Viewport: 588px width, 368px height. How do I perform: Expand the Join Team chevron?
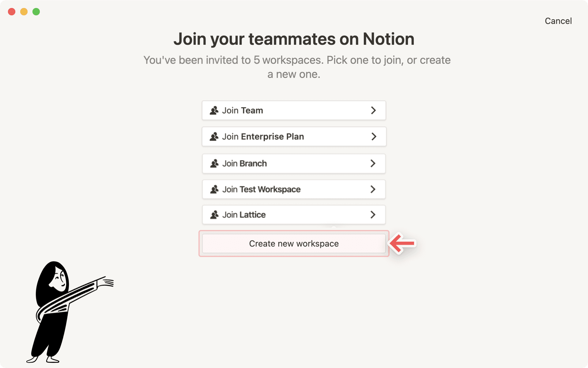pos(373,110)
